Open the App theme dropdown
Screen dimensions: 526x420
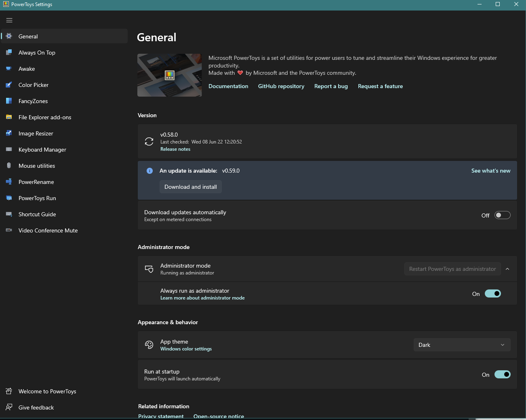[x=462, y=345]
